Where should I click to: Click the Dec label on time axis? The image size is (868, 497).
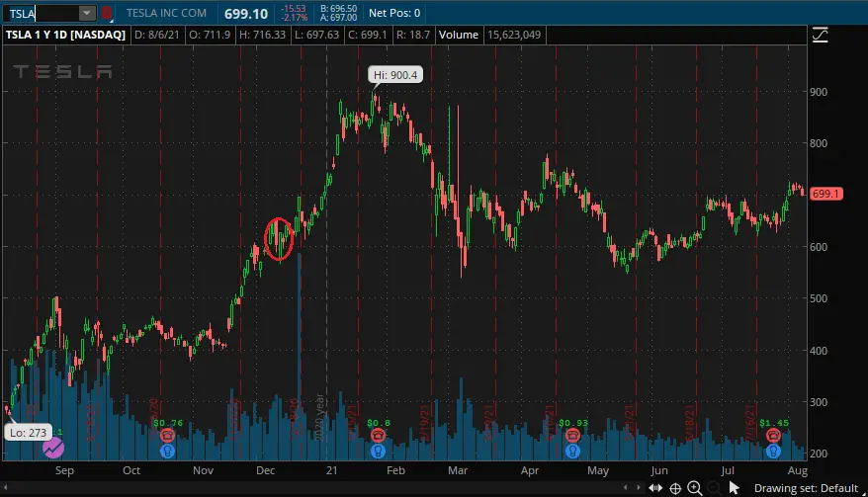[265, 470]
